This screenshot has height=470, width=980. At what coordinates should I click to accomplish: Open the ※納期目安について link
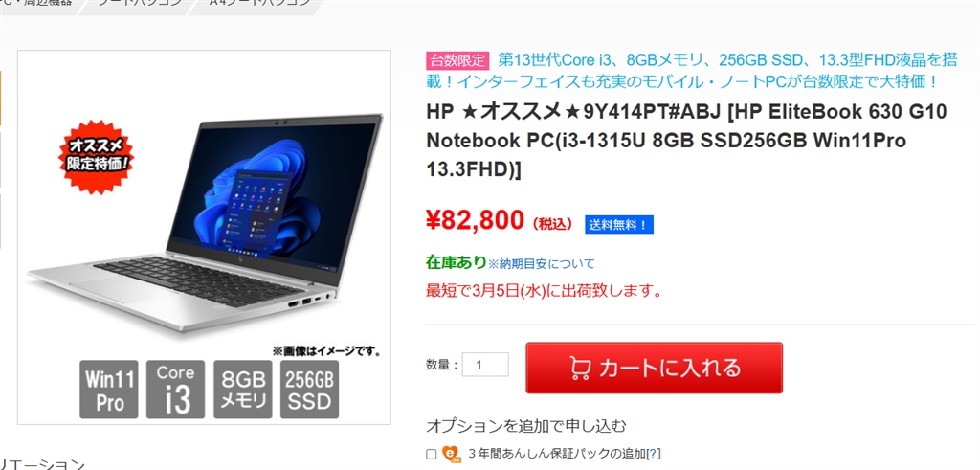click(542, 264)
